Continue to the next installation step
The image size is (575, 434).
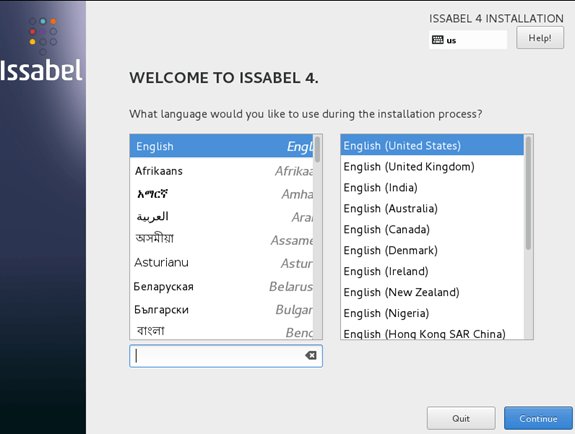(x=538, y=418)
